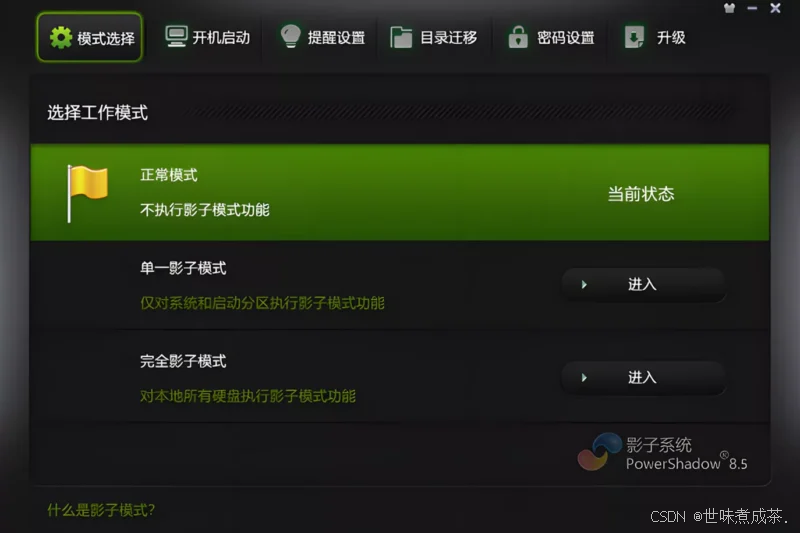Click the folder icon for 目录迁移

coord(401,37)
